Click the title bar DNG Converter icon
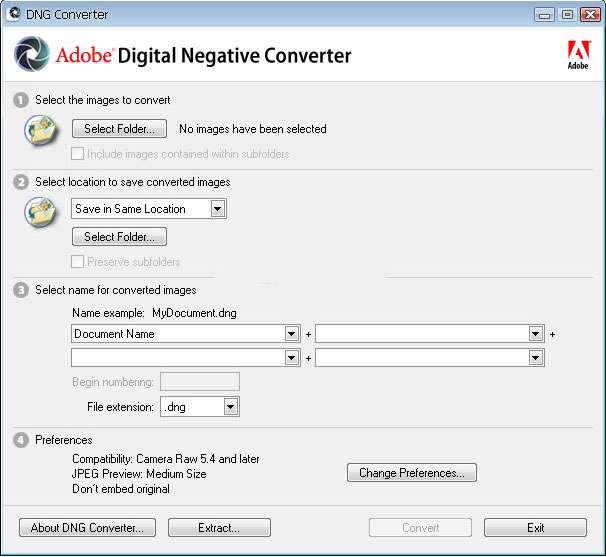The width and height of the screenshot is (606, 557). point(14,14)
